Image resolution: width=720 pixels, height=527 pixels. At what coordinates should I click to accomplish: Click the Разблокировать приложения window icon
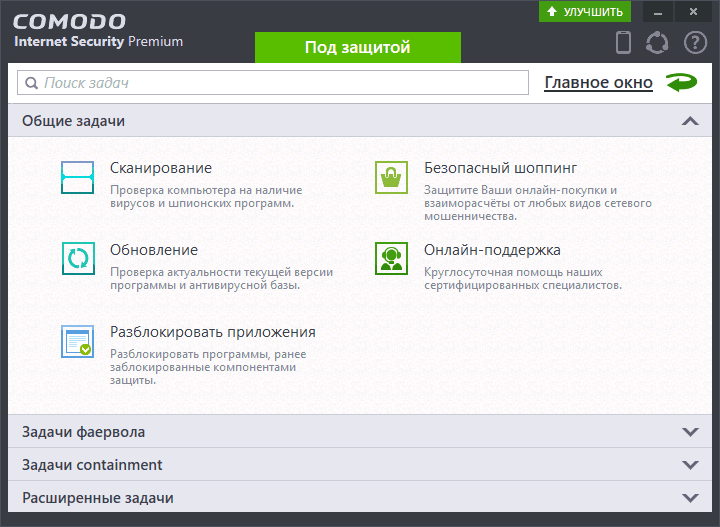(x=78, y=342)
